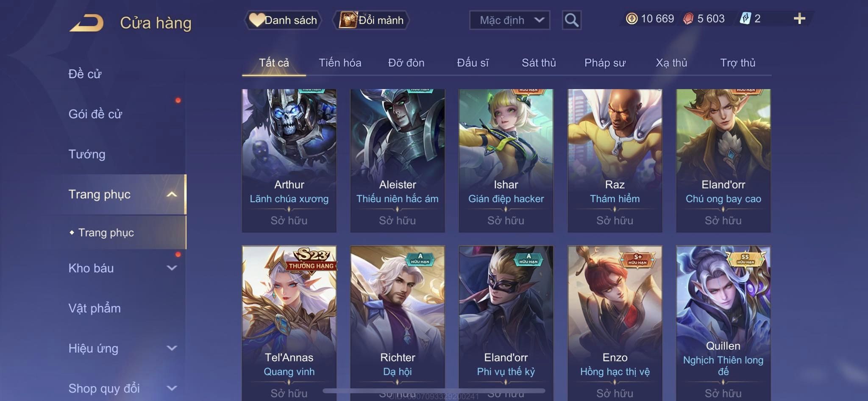The height and width of the screenshot is (401, 868).
Task: Click the red ruby currency icon
Action: point(688,19)
